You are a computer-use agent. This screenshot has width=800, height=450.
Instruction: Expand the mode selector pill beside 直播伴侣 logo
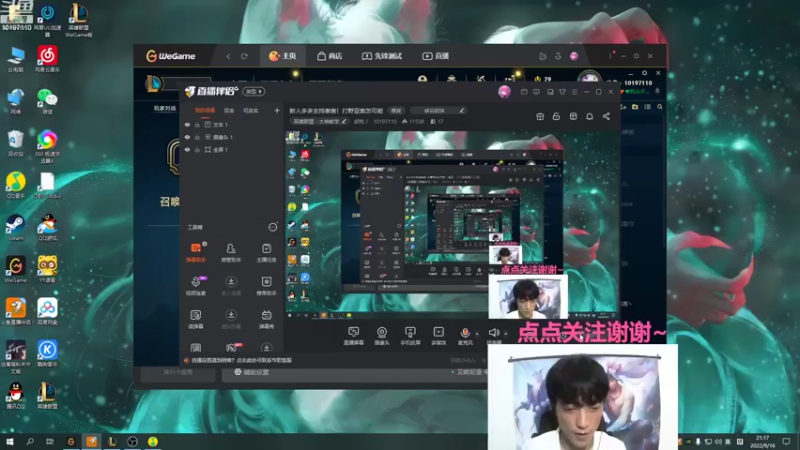tap(254, 91)
